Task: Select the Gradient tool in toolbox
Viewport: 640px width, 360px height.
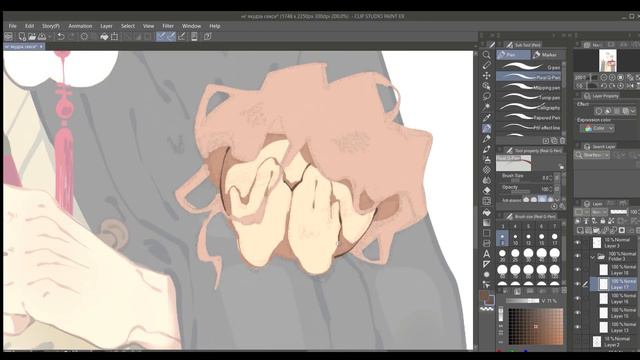Action: 487,223
